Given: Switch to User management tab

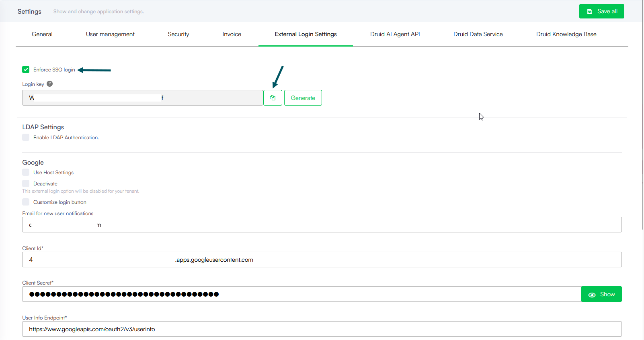Looking at the screenshot, I should 110,34.
